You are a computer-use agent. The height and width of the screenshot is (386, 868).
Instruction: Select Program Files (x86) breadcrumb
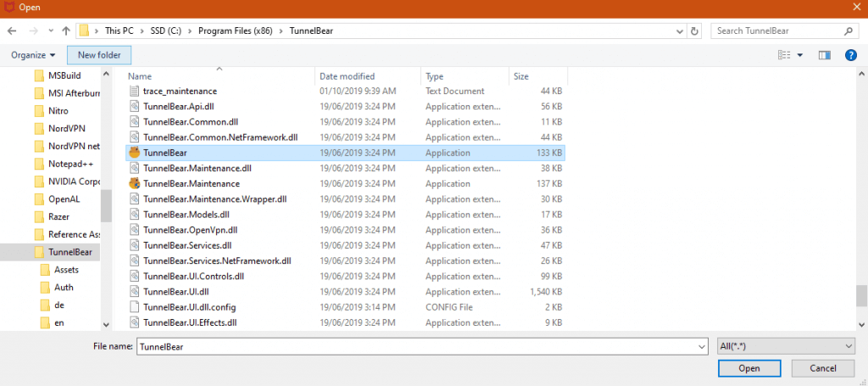tap(234, 31)
